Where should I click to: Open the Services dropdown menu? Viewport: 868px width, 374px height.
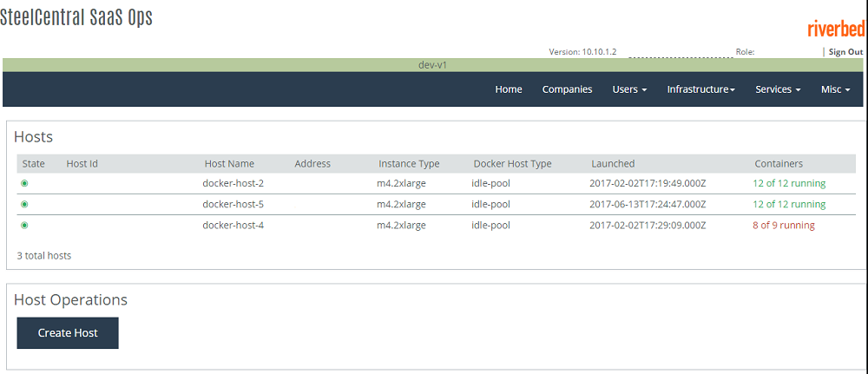click(x=778, y=89)
